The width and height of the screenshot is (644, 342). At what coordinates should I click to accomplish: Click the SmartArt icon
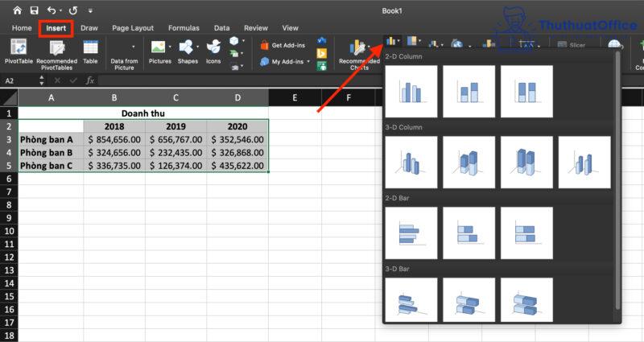tap(233, 53)
